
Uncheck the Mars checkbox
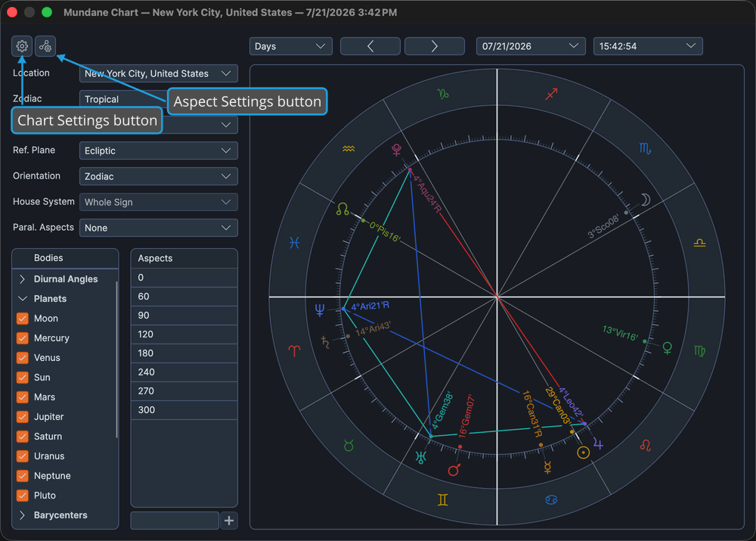click(x=22, y=397)
